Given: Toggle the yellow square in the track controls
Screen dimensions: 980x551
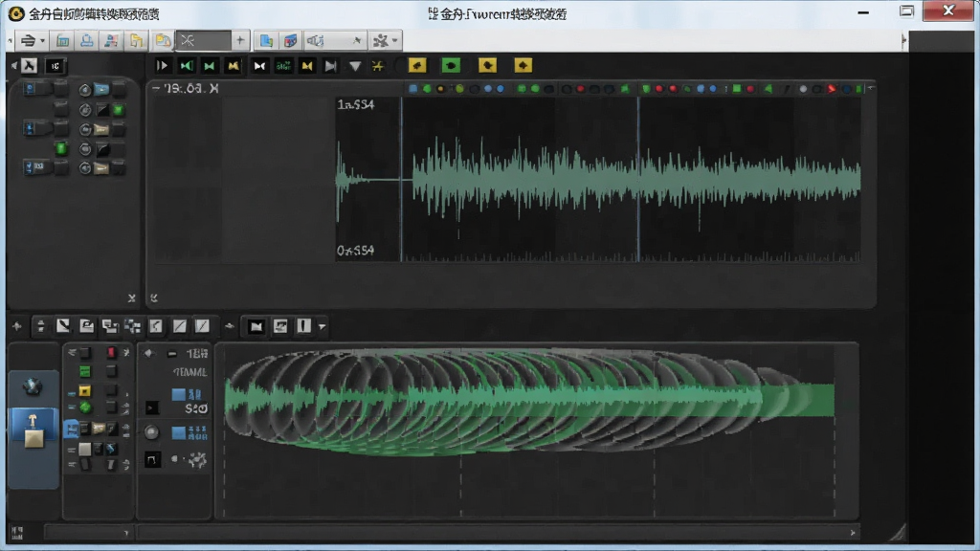Looking at the screenshot, I should tap(84, 391).
